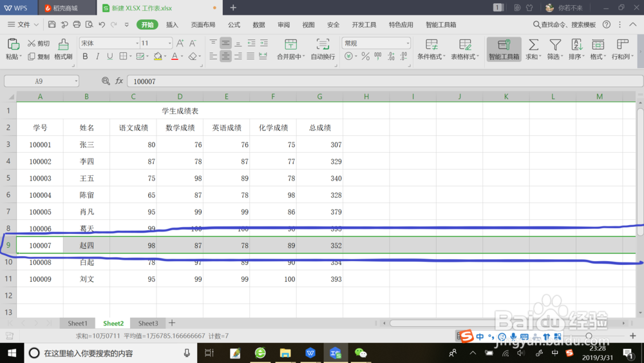Pick the font color A swatch
The width and height of the screenshot is (644, 363).
point(175,56)
